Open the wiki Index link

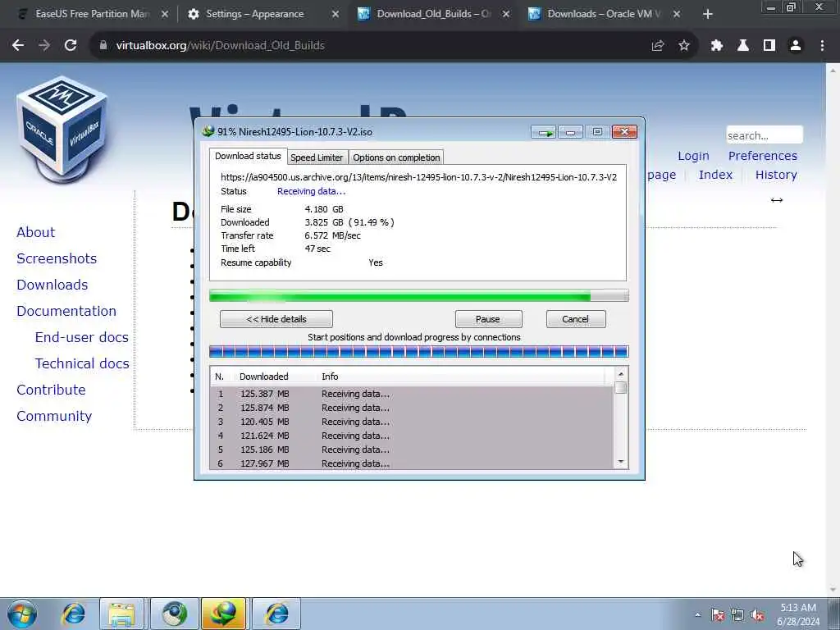click(x=715, y=175)
